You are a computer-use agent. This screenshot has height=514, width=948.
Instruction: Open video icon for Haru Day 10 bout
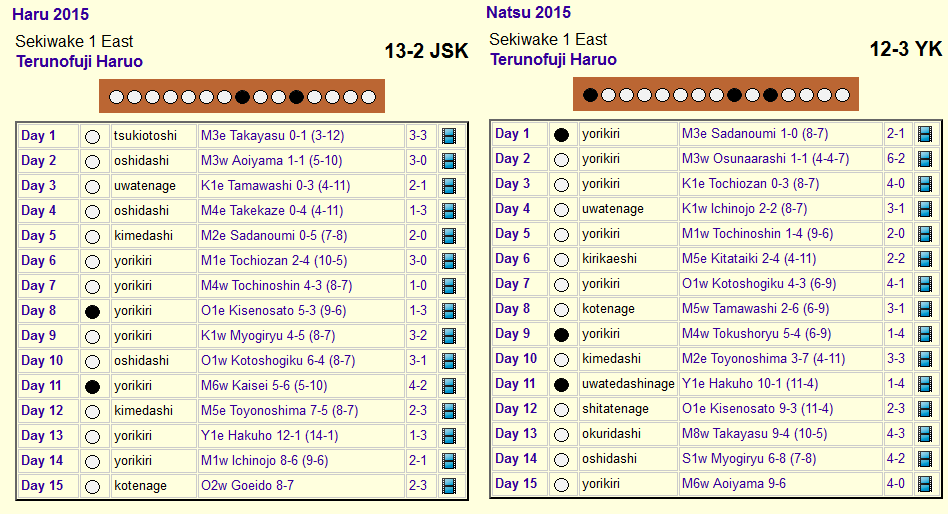(449, 361)
